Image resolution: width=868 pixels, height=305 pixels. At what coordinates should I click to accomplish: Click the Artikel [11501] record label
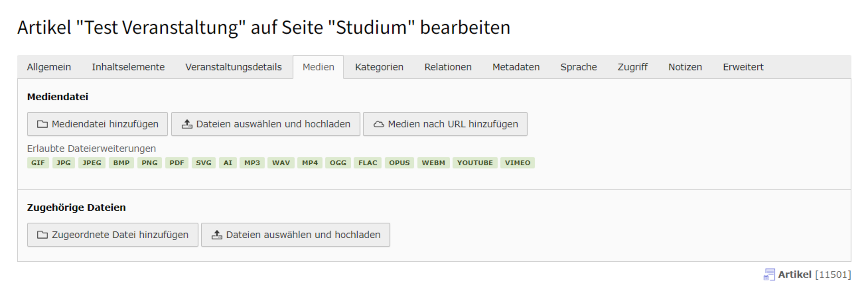click(814, 274)
